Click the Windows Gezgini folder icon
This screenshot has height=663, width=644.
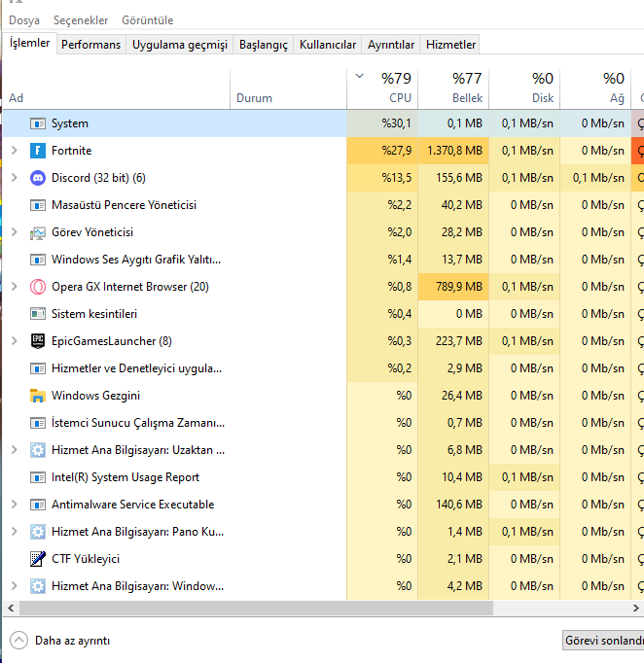[x=38, y=396]
